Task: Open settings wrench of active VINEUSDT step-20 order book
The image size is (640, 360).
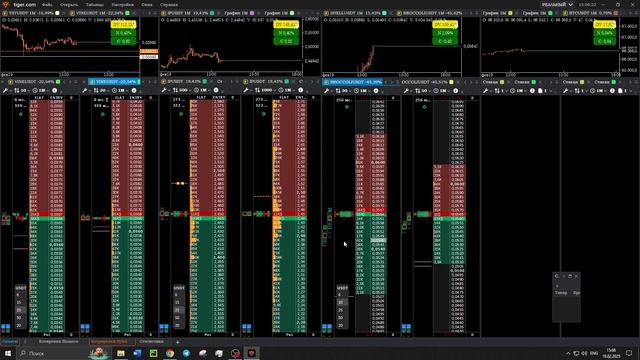Action: (85, 90)
